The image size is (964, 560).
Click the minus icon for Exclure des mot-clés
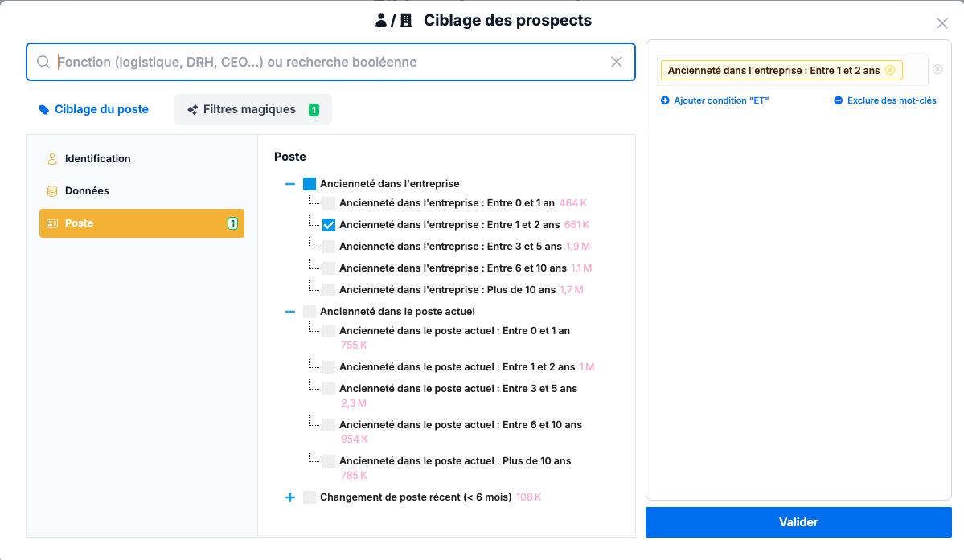click(x=838, y=100)
